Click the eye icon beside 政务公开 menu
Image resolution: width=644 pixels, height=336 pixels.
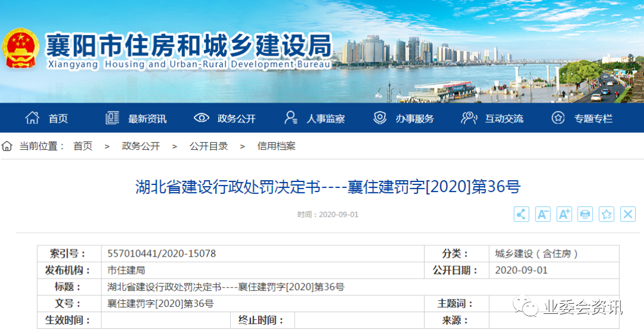coord(202,118)
